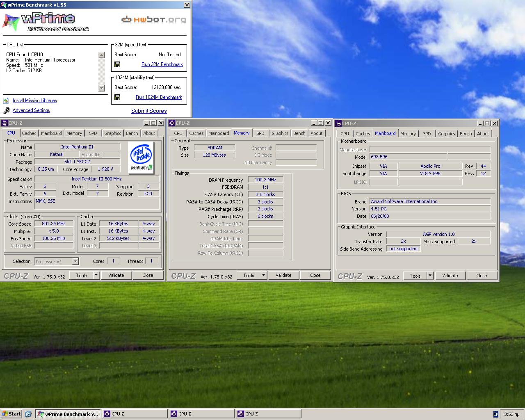This screenshot has height=420, width=525.
Task: Close the CPU-Z Mainboard window with X
Action: [495, 123]
